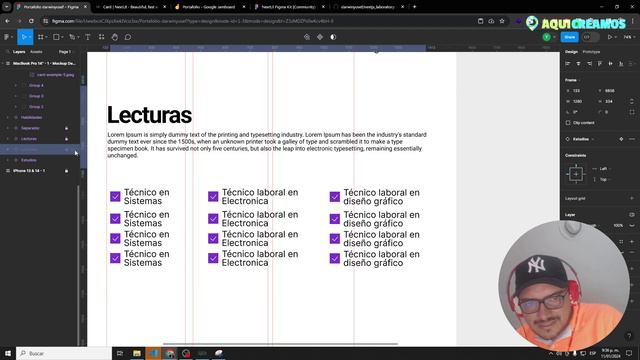Unlock the Lecturas layer
Screen dimensions: 640x360
(67, 139)
